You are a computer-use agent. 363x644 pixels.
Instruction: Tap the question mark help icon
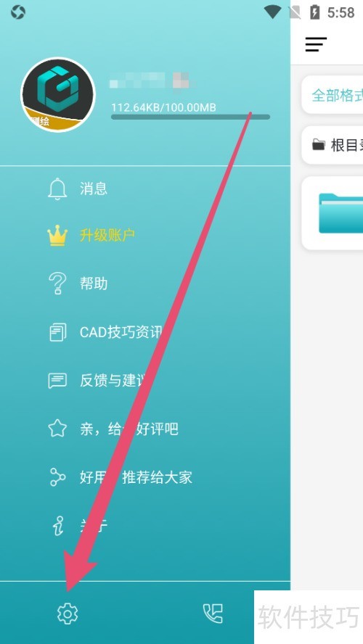(57, 284)
